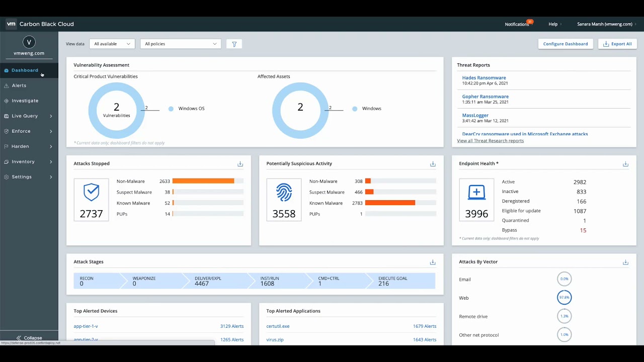Click the fingerprint Suspicious Activity icon
This screenshot has width=644, height=362.
[x=284, y=192]
